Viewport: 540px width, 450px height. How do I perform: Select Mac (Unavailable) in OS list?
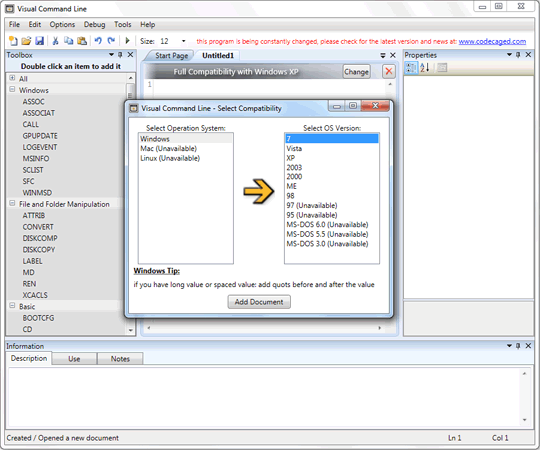[186, 148]
